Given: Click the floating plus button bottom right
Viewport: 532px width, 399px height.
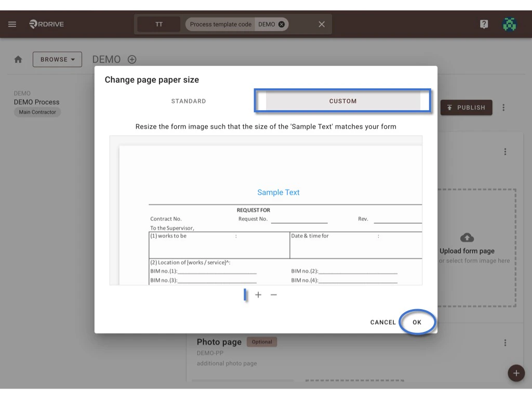Looking at the screenshot, I should (x=516, y=373).
